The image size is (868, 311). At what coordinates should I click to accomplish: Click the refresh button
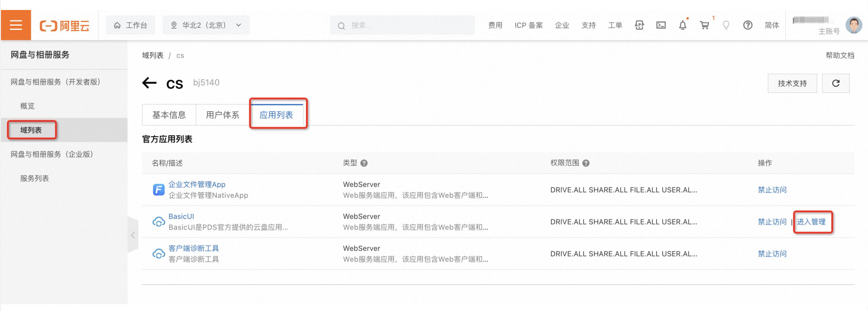click(835, 83)
